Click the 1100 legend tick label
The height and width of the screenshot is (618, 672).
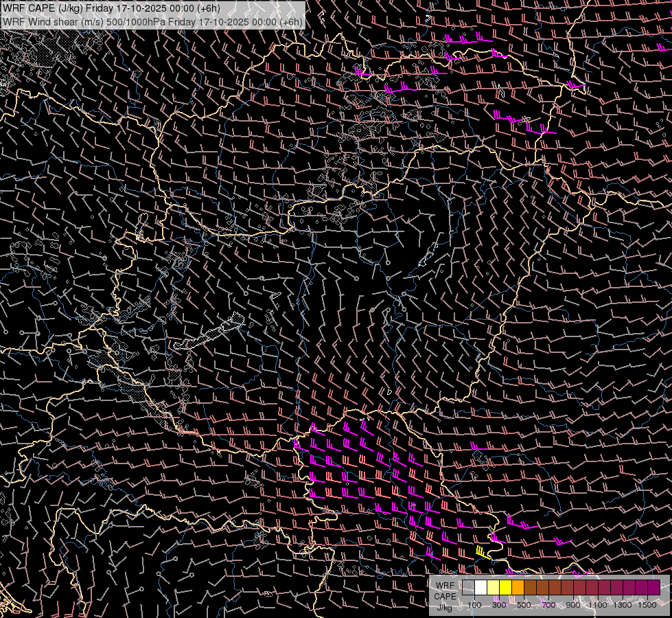click(597, 605)
